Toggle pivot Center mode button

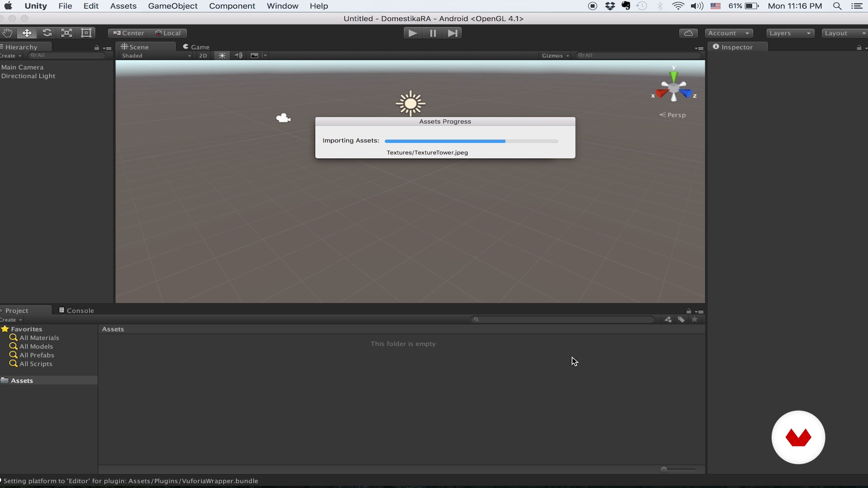pyautogui.click(x=128, y=33)
